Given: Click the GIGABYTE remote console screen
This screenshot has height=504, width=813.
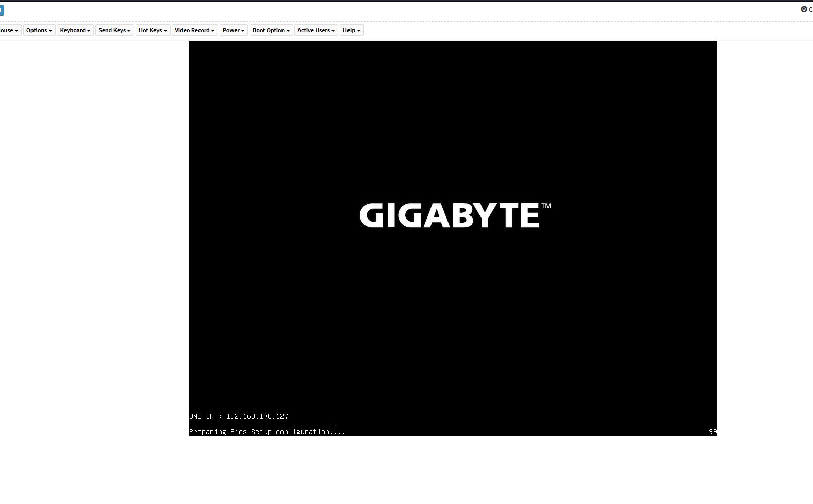Looking at the screenshot, I should coord(453,239).
